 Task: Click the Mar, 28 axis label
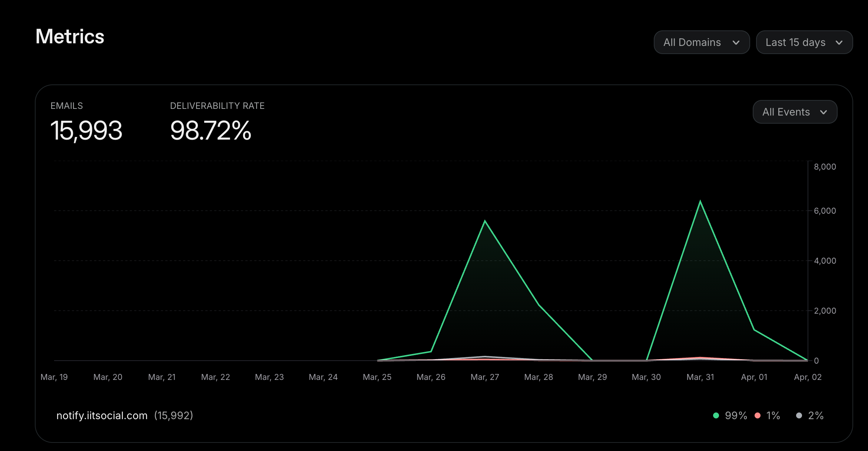(539, 377)
